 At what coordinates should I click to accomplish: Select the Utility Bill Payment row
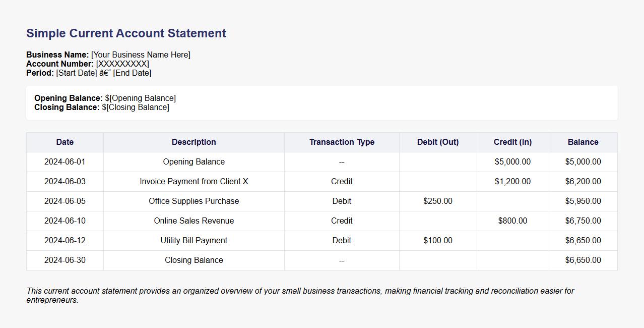[x=194, y=240]
